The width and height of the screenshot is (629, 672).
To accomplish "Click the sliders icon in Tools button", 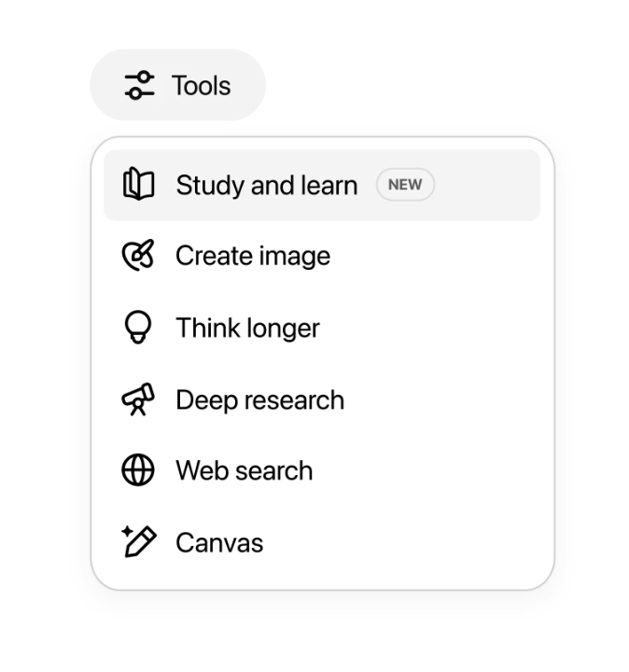I will 139,85.
